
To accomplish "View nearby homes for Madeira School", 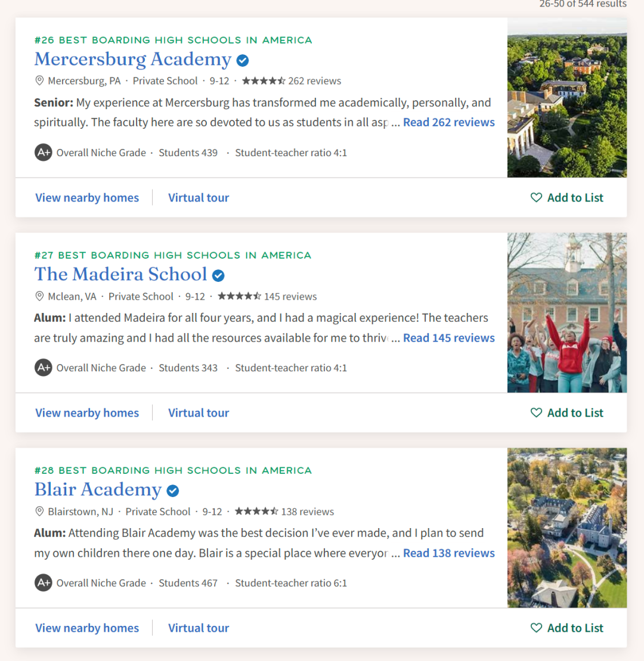I will 87,412.
